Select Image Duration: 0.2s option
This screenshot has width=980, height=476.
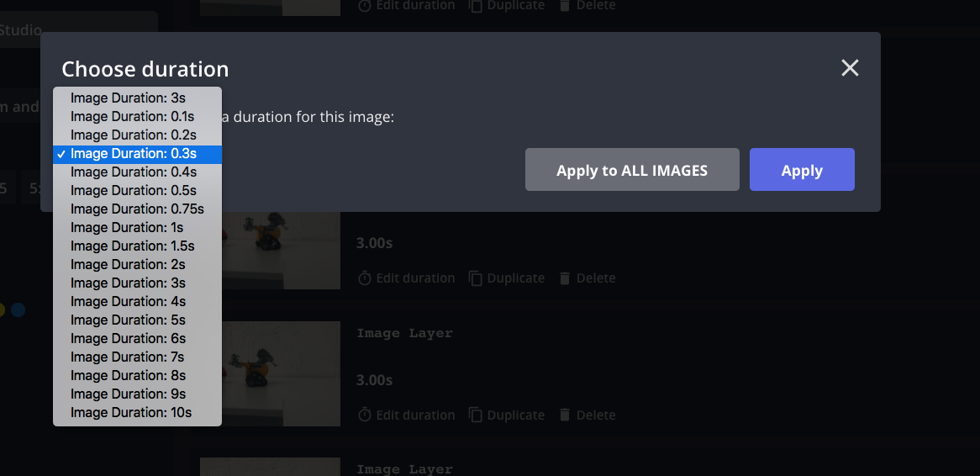138,135
